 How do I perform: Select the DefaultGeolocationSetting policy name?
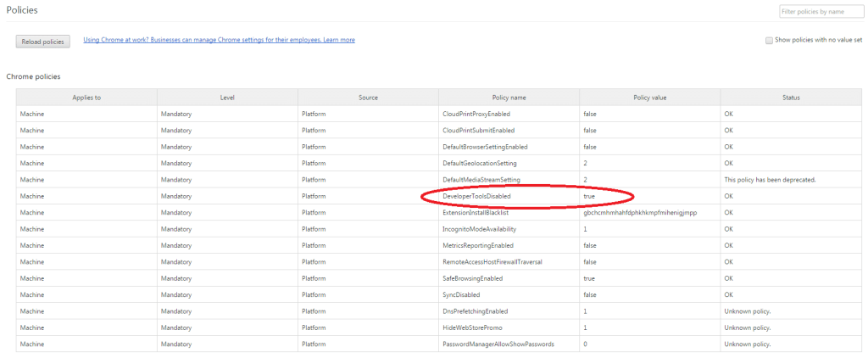(480, 164)
